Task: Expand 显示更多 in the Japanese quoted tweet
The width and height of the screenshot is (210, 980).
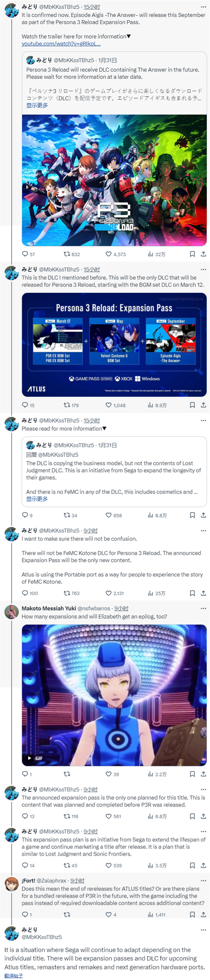Action: 37,106
